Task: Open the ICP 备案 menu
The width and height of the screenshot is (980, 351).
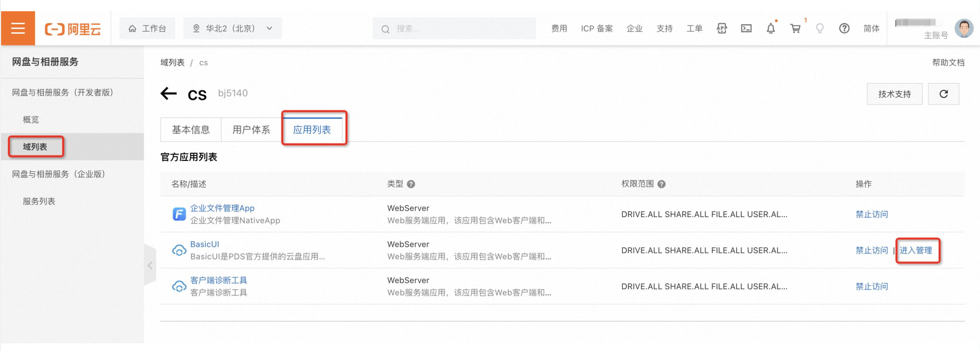Action: (597, 29)
